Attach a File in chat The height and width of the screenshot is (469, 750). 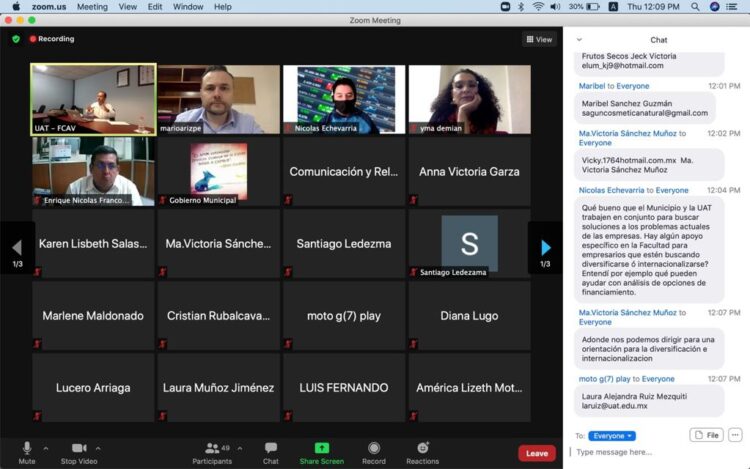[x=706, y=435]
